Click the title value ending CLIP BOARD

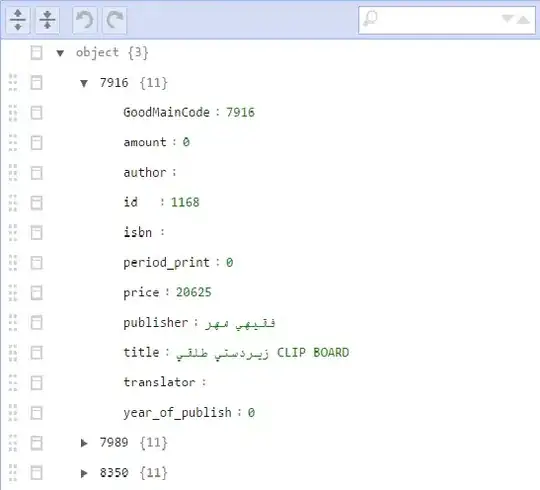click(x=262, y=353)
